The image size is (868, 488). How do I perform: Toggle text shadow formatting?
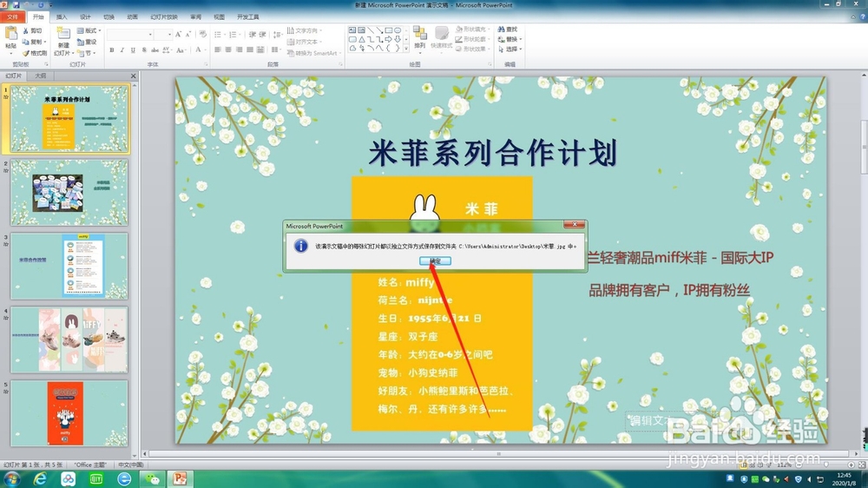[144, 49]
